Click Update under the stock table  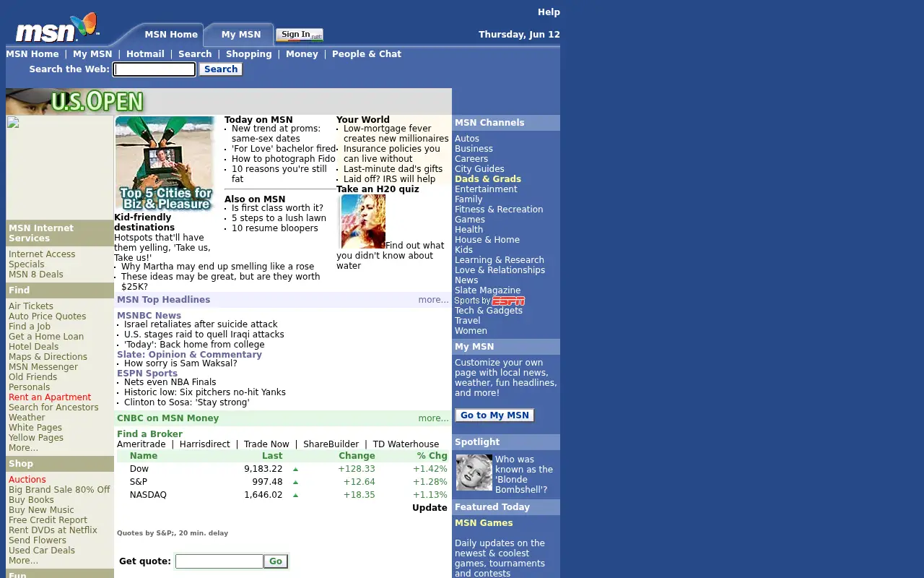(430, 508)
